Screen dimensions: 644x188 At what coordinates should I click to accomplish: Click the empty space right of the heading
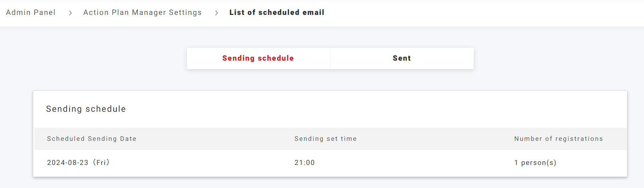point(354,109)
